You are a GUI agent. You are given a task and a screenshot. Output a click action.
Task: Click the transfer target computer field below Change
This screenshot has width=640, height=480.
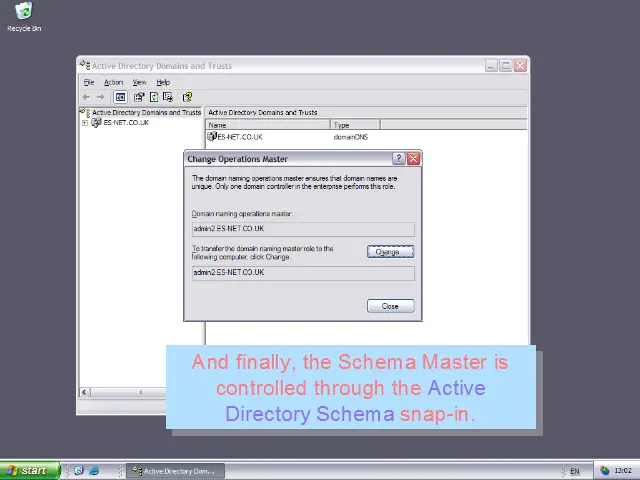click(303, 273)
